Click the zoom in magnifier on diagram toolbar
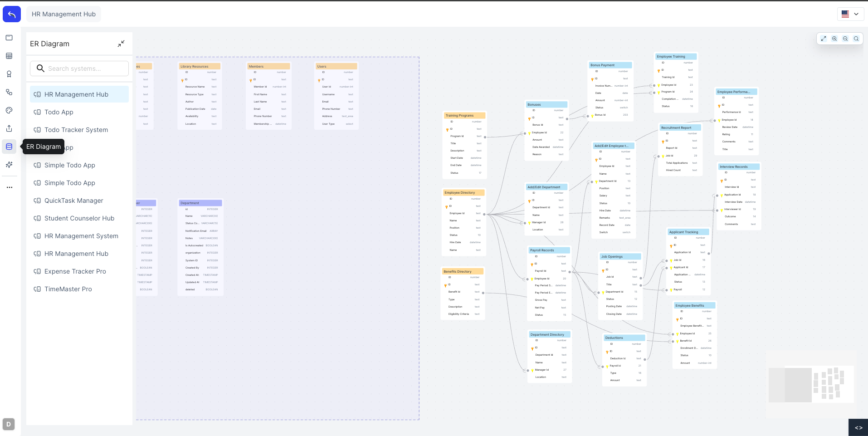Viewport: 868px width, 436px height. [834, 39]
